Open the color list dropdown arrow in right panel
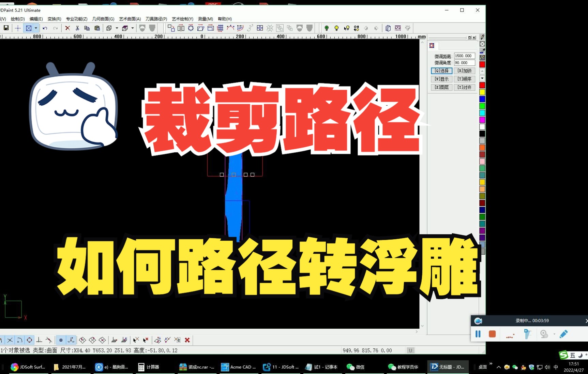The width and height of the screenshot is (588, 374). click(482, 78)
